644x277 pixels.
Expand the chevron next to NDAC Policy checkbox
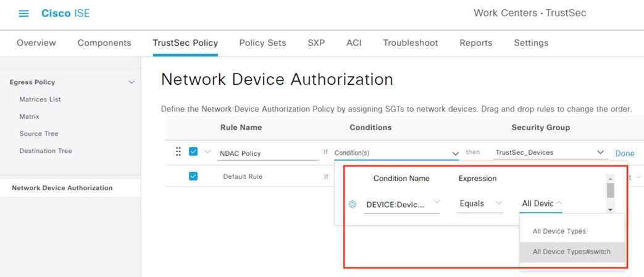207,151
